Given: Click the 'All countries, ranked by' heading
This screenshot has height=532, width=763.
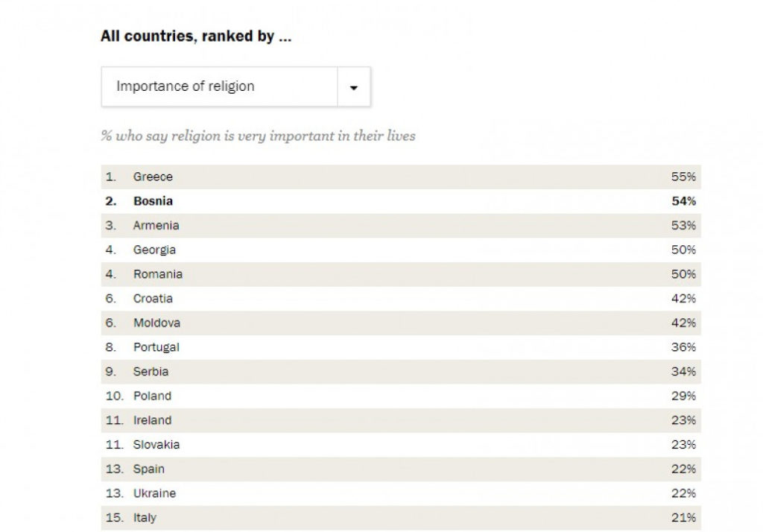Looking at the screenshot, I should click(196, 37).
